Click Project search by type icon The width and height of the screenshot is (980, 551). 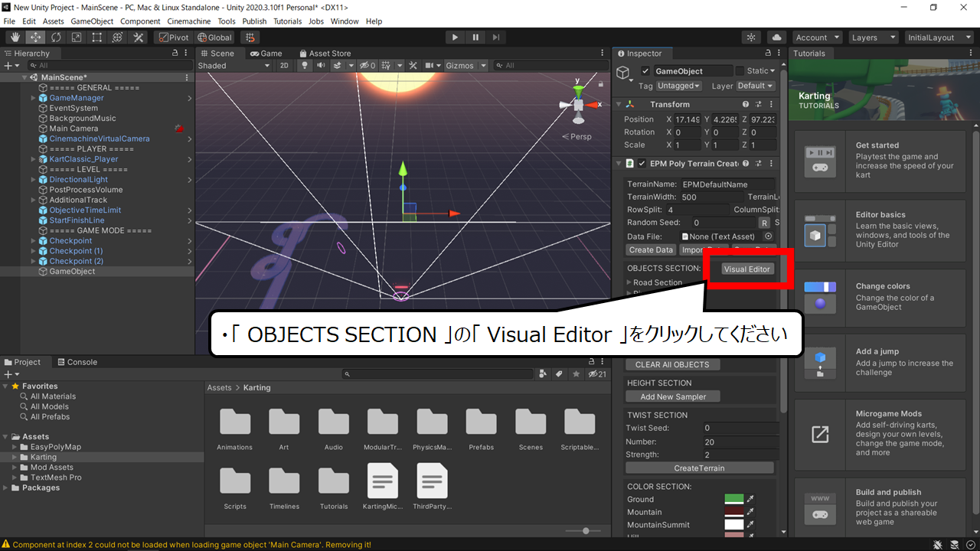[x=544, y=374]
